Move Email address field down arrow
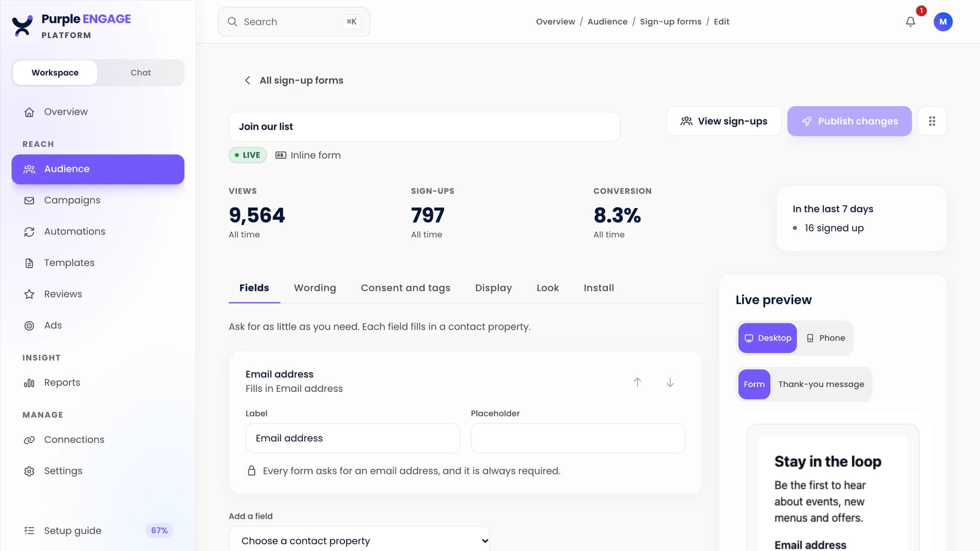 670,383
